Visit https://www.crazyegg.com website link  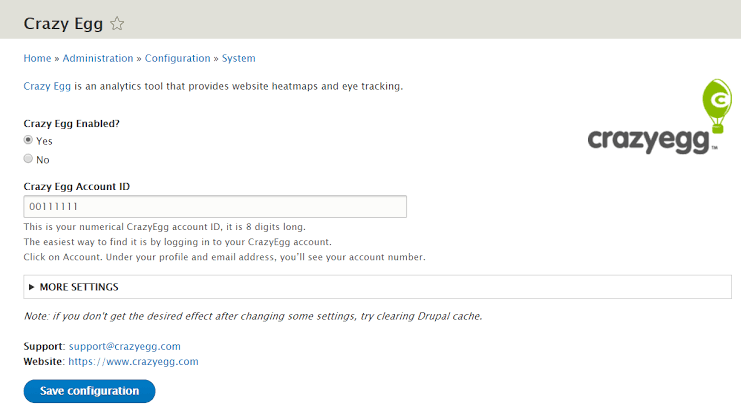pos(133,362)
